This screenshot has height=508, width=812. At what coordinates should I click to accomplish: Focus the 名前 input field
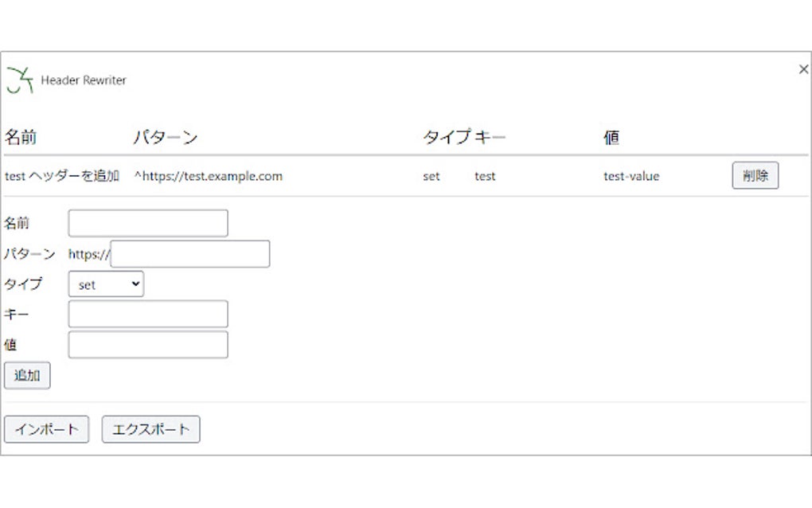click(x=148, y=223)
